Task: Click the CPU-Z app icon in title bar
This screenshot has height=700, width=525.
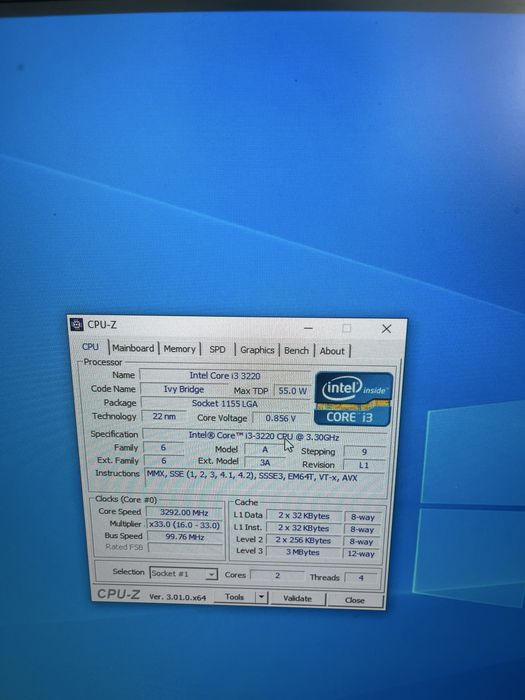Action: [x=77, y=324]
